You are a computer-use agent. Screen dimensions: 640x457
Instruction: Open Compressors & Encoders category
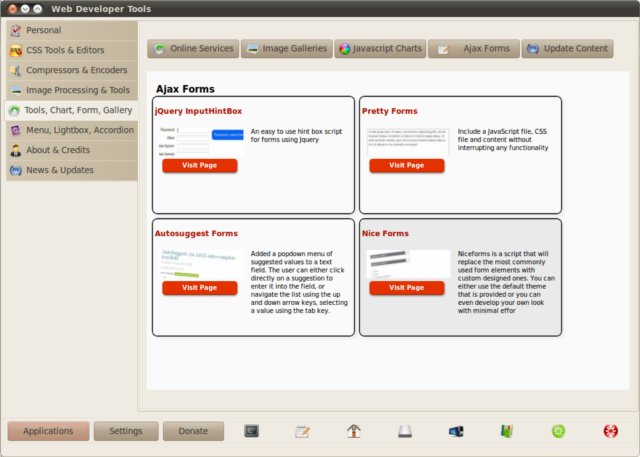click(x=72, y=70)
